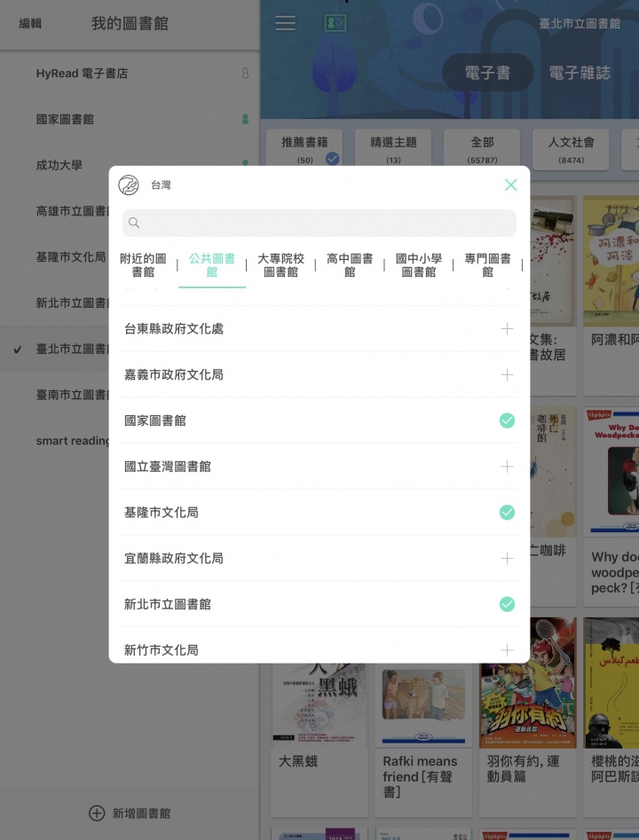Select 宜蘭縣政府文化局 row text

tap(174, 559)
